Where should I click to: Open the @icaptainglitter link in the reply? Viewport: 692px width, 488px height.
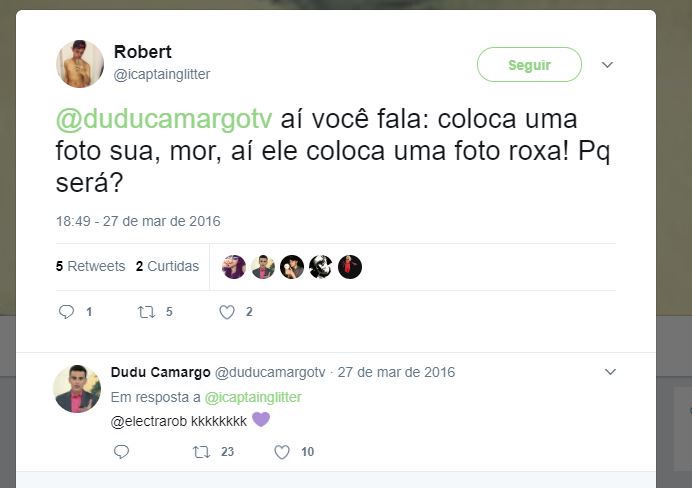click(253, 397)
